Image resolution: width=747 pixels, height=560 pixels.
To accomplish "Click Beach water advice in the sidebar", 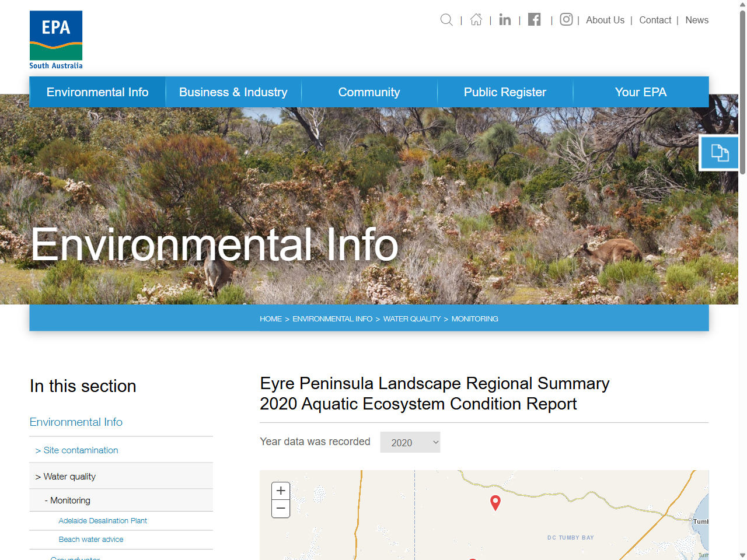I will click(x=91, y=540).
